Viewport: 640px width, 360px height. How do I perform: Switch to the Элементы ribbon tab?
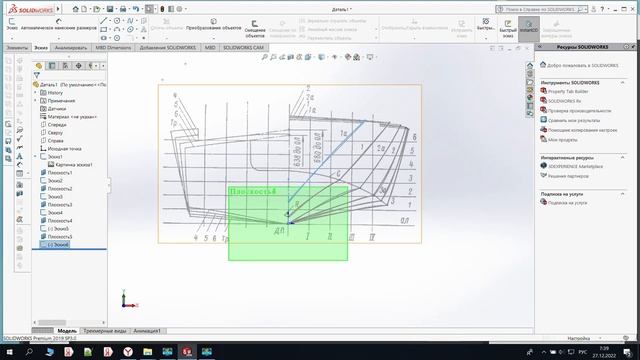pos(17,48)
